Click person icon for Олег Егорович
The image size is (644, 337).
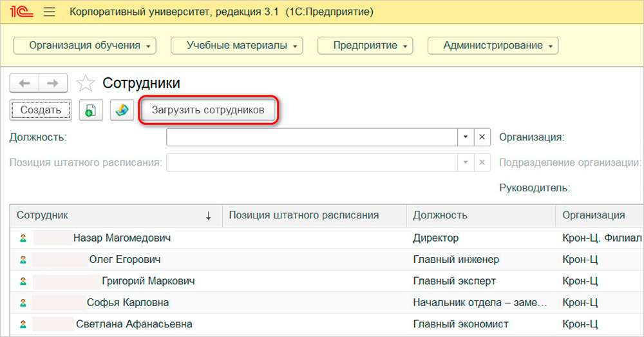[x=23, y=260]
